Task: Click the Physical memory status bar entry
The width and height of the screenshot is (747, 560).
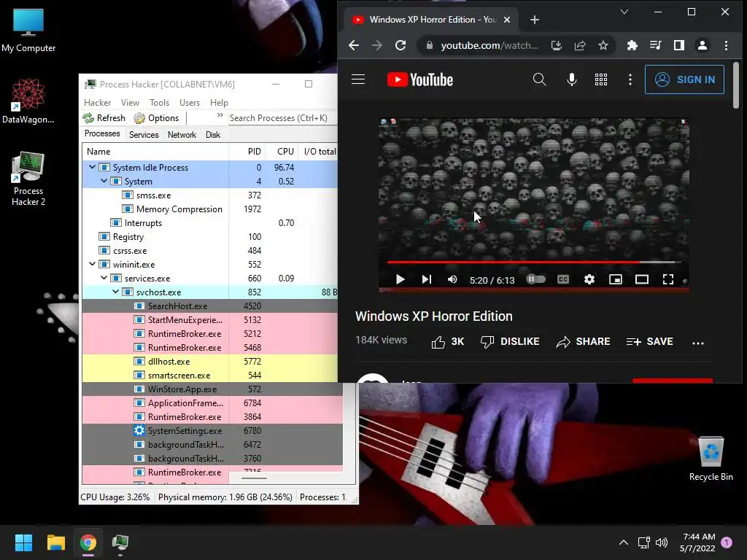Action: coord(225,497)
